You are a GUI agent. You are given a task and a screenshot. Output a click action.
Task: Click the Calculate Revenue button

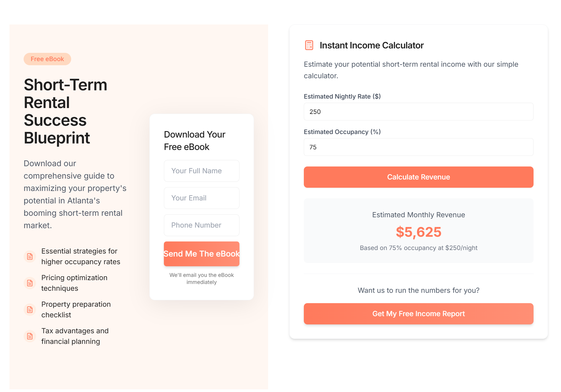(x=419, y=177)
